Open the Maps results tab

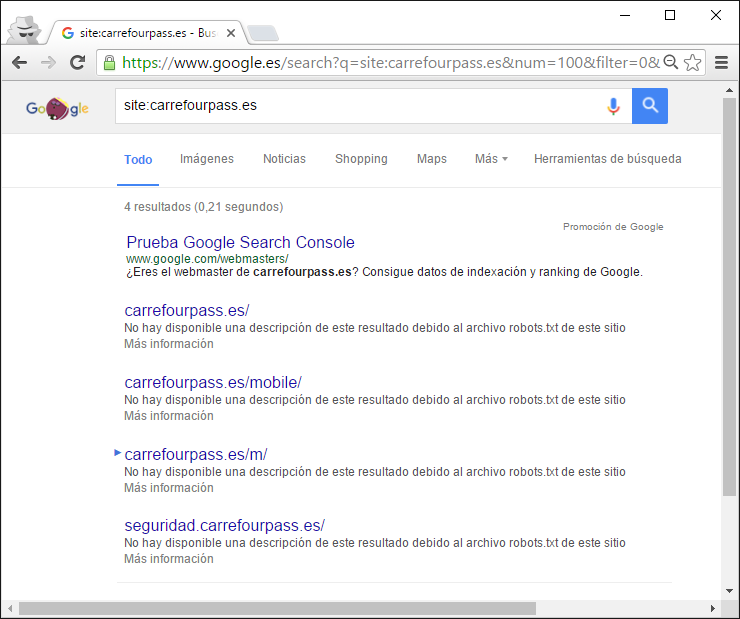click(x=432, y=159)
